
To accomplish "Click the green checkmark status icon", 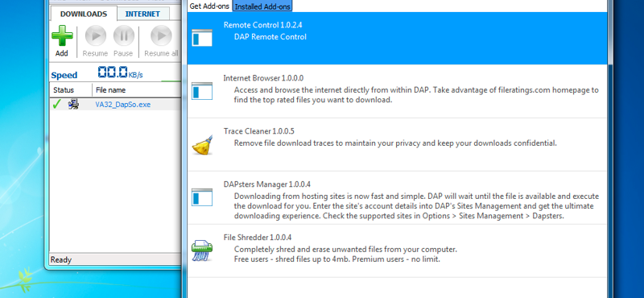I will pos(56,105).
